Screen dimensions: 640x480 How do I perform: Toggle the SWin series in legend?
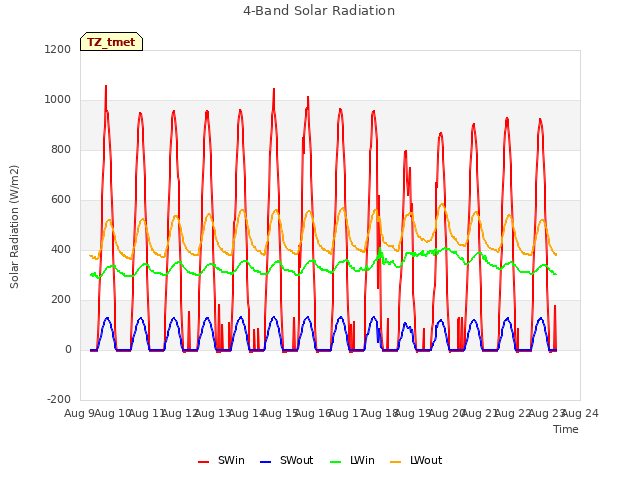pos(222,460)
